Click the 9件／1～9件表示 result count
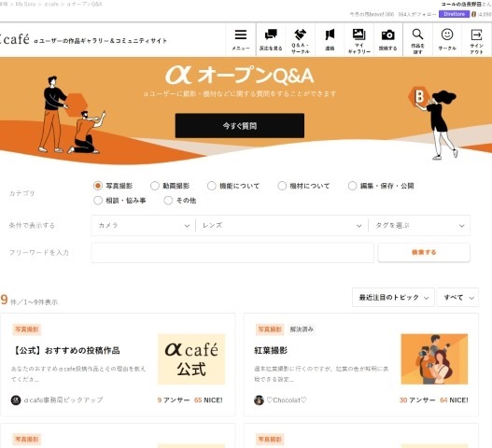 click(x=29, y=301)
